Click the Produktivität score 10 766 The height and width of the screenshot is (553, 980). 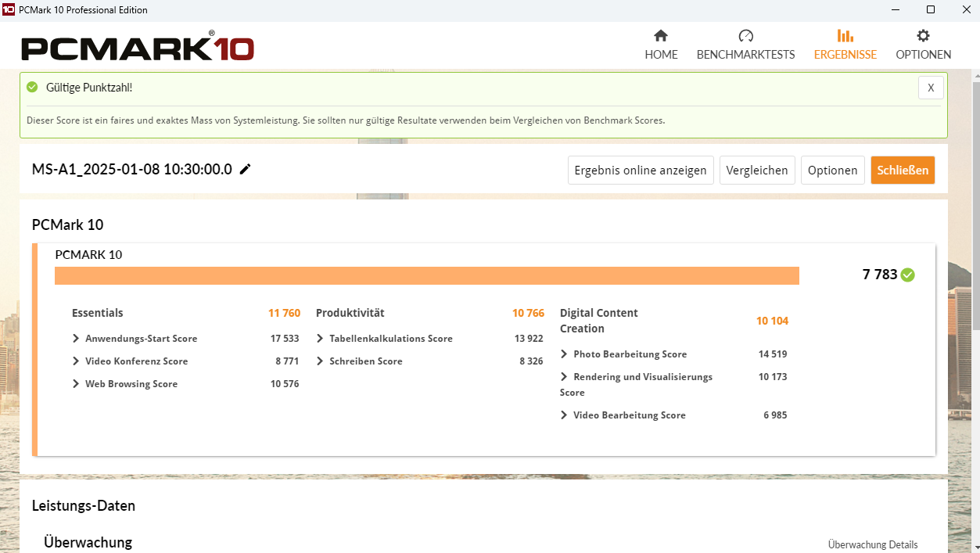528,313
